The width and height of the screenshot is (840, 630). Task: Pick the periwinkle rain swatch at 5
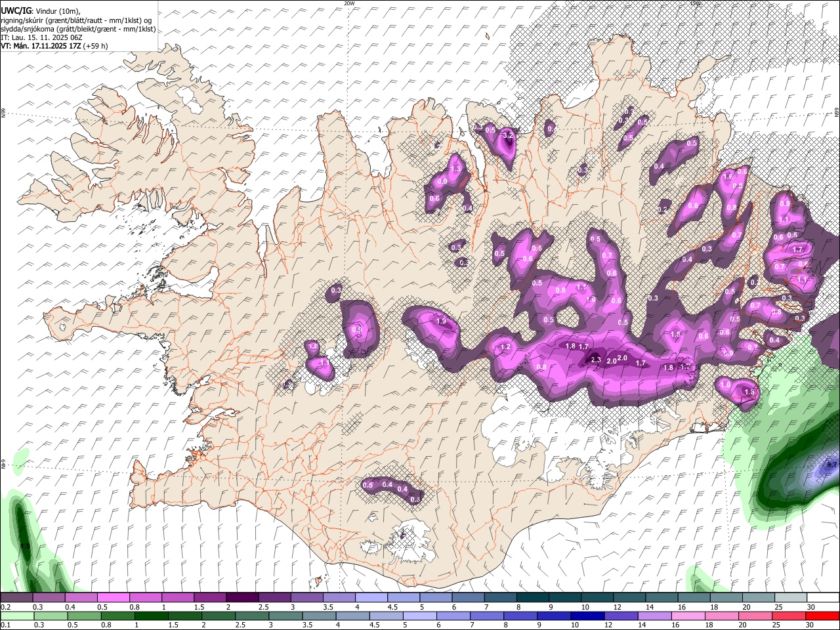coord(419,616)
